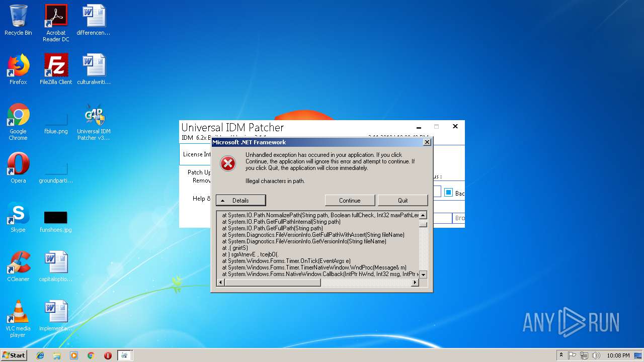Collapse the Details section of the error dialog
The height and width of the screenshot is (362, 644).
coord(240,200)
